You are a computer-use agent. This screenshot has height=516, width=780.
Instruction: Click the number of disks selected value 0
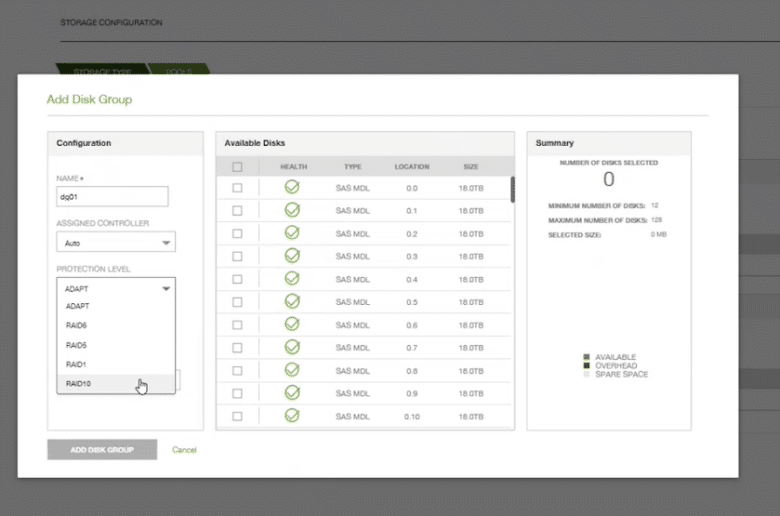(x=608, y=179)
